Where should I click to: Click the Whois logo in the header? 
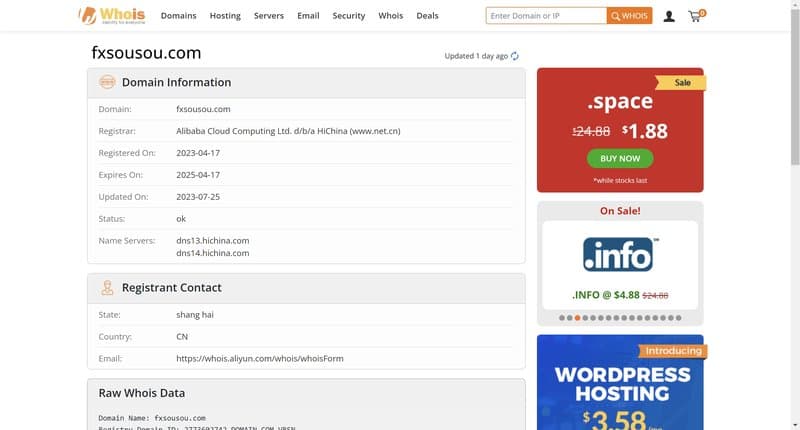click(x=112, y=15)
